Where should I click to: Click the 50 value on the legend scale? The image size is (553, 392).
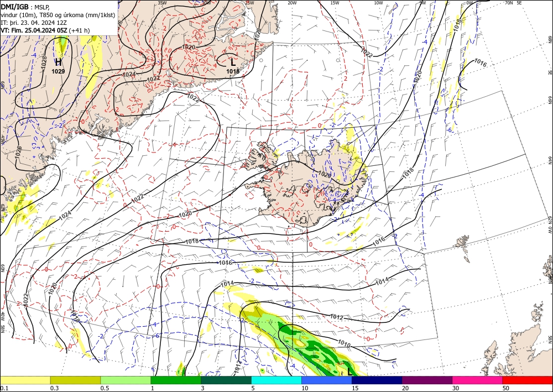(x=506, y=388)
